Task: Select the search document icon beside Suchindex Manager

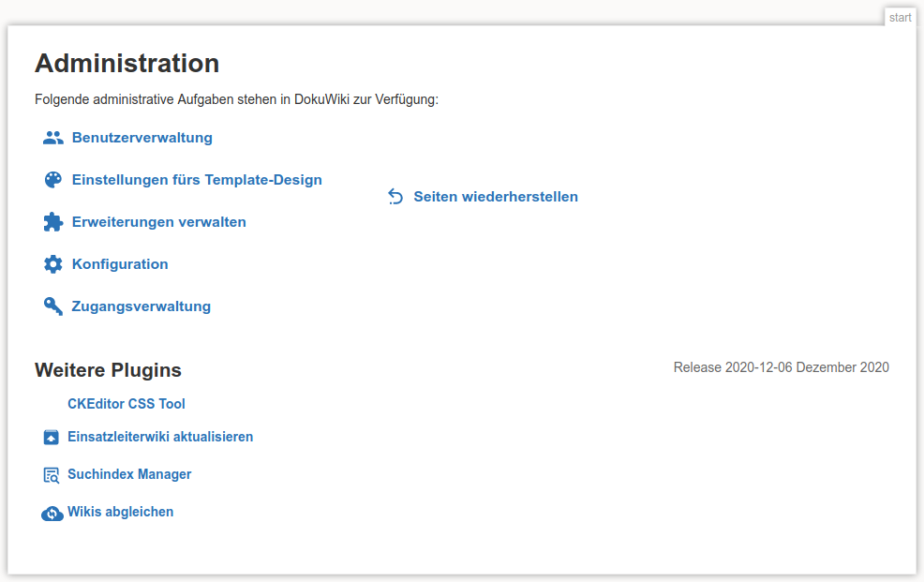Action: pos(52,474)
